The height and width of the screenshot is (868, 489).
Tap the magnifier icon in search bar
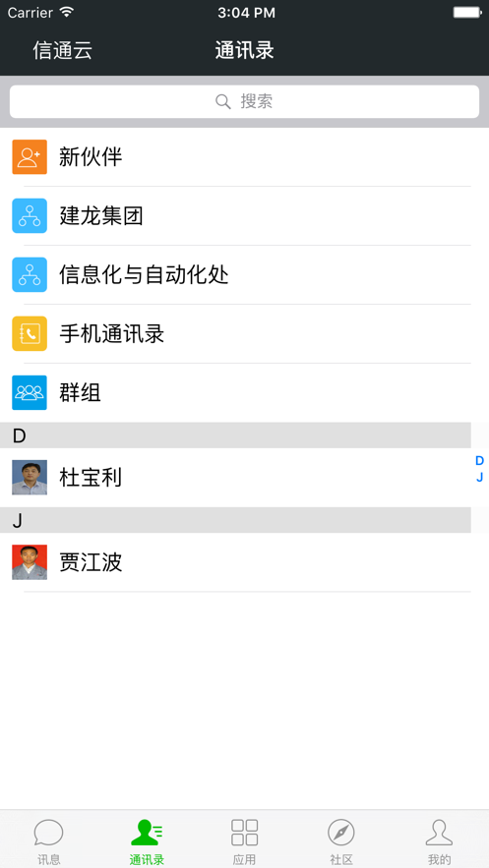(x=223, y=102)
